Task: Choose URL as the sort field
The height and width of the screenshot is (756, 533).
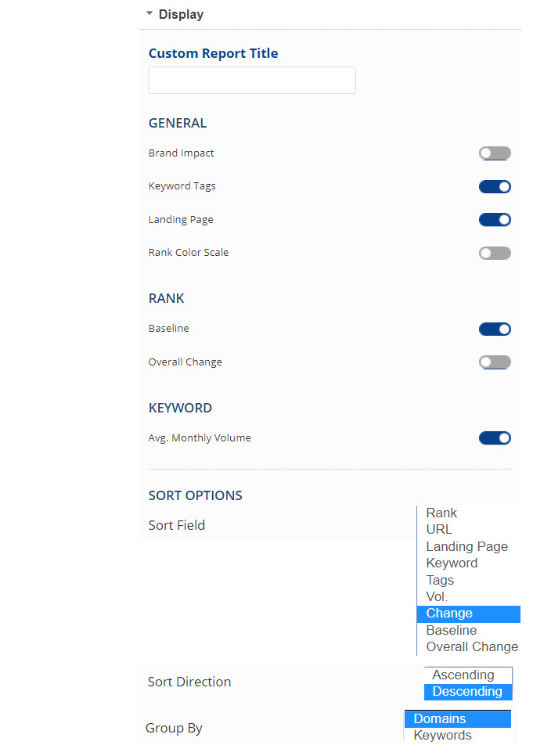Action: tap(439, 530)
